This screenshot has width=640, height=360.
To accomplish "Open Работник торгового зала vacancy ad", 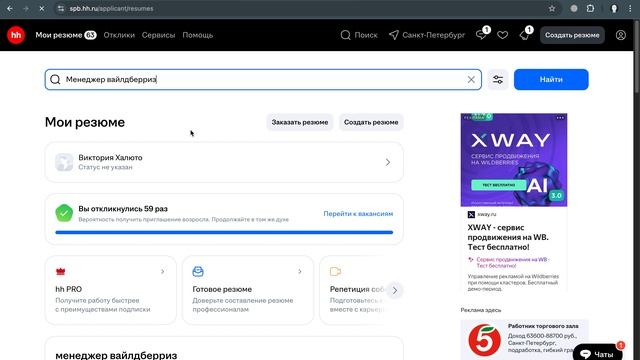I will pos(543,326).
